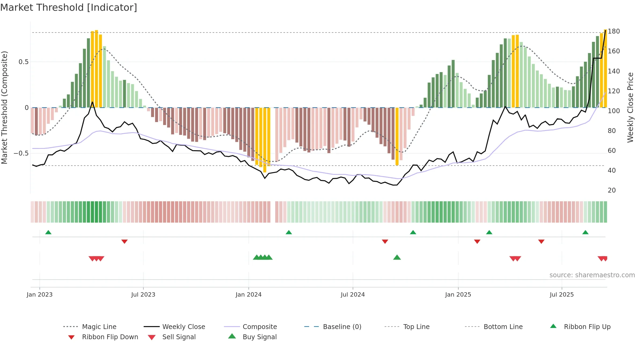Click the 0.5 composite axis label
The height and width of the screenshot is (362, 644).
point(24,62)
